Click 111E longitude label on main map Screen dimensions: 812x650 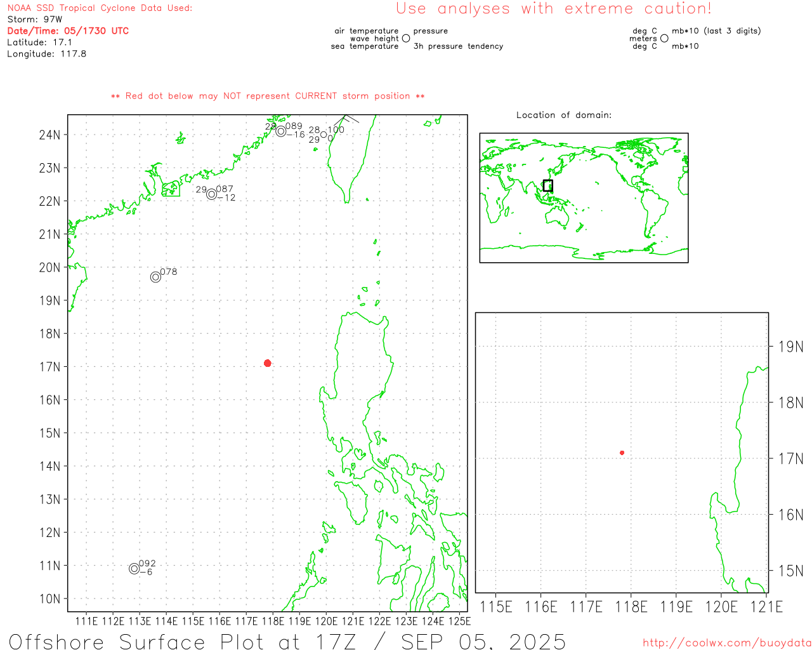click(87, 621)
